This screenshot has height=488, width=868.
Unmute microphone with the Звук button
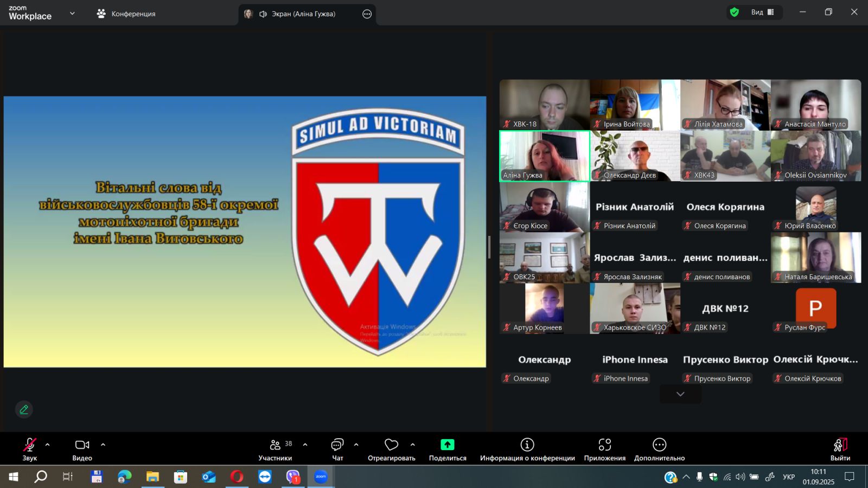click(x=29, y=445)
